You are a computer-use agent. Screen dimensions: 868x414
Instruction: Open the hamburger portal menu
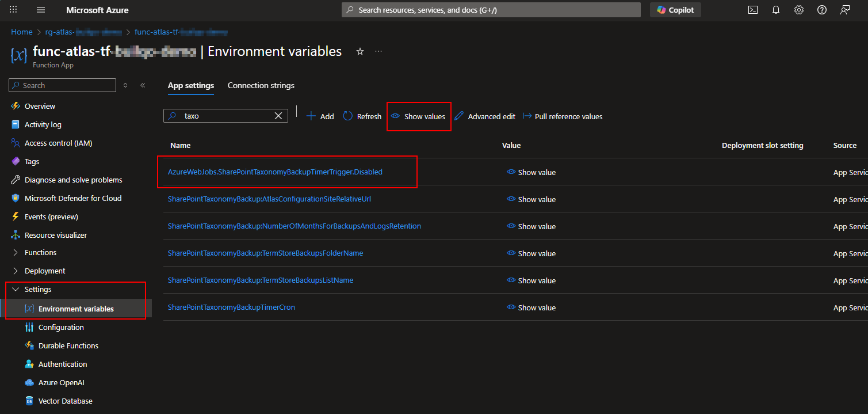(40, 10)
